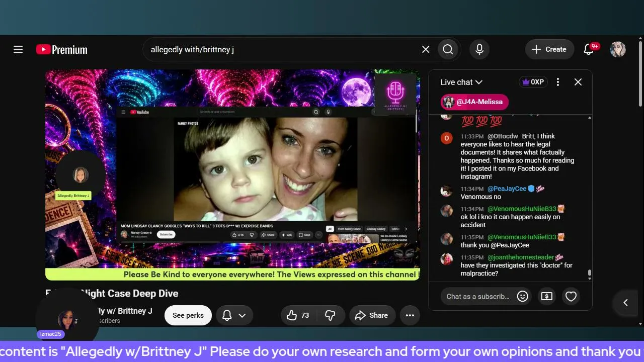Click @VenomousHuNiieB33 name on 11:35 PM message
Viewport: 644px width, 362px height.
click(x=522, y=237)
